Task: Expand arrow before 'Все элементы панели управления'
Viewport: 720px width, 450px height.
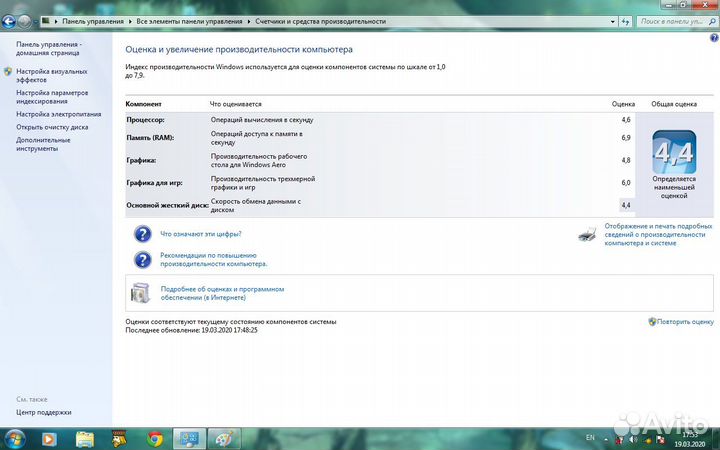Action: tap(130, 21)
